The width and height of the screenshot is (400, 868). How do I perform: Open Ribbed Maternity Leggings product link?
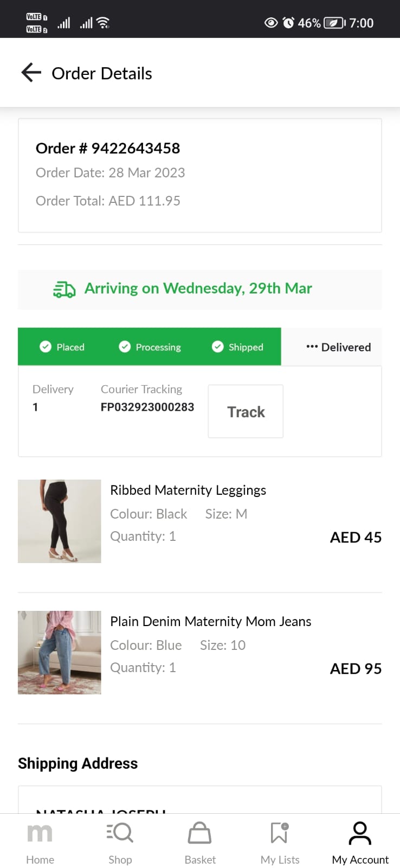(x=188, y=490)
